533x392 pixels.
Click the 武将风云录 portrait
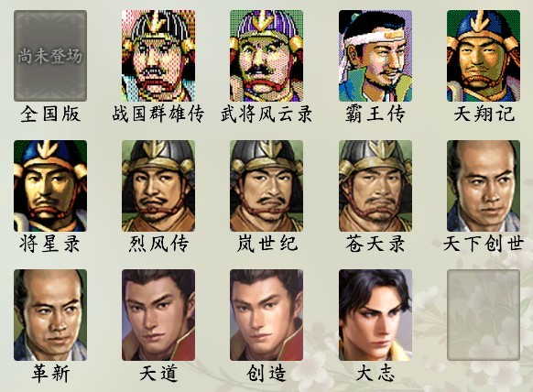[x=266, y=56]
